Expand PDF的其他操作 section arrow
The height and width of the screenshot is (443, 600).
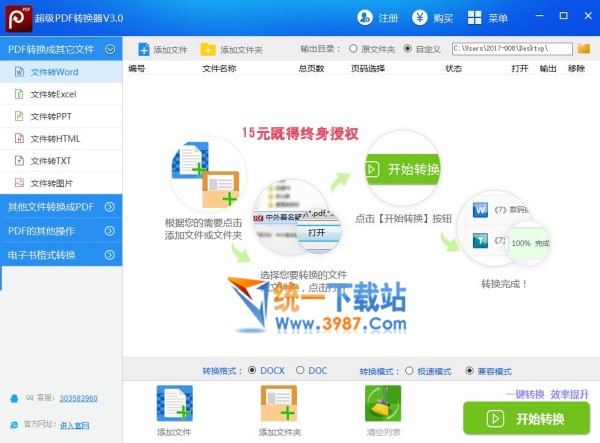click(x=110, y=231)
